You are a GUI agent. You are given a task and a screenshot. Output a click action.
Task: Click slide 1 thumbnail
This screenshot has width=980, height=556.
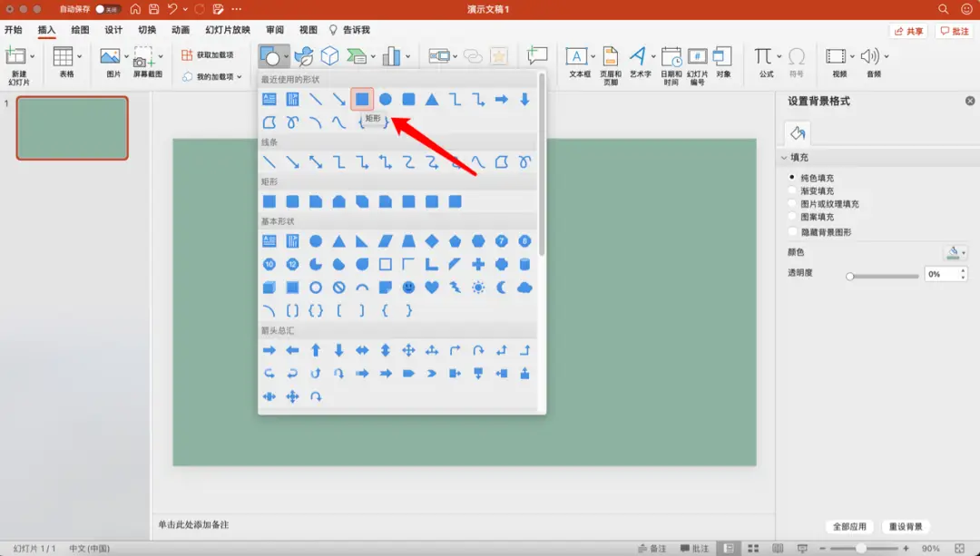click(73, 128)
